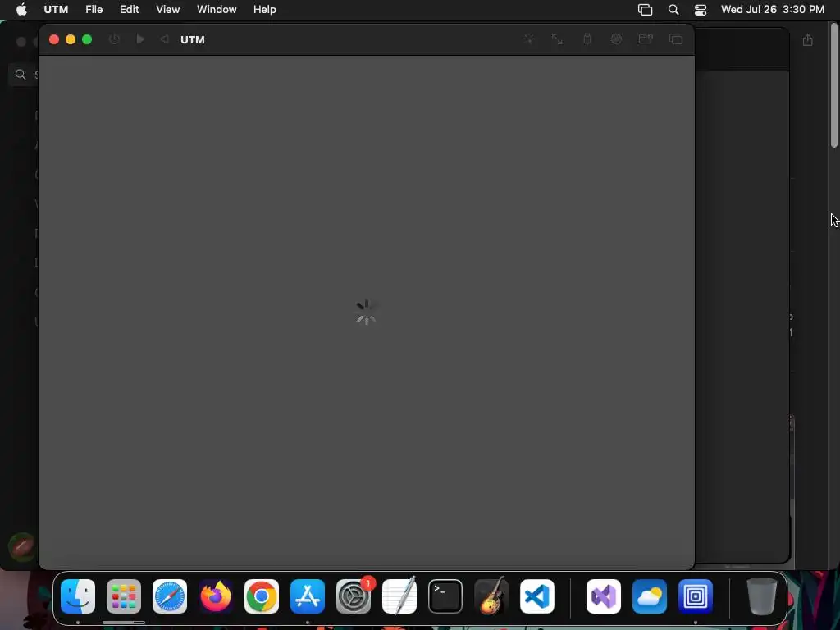
Task: Click the Stage Manager icon in menu bar
Action: click(645, 10)
